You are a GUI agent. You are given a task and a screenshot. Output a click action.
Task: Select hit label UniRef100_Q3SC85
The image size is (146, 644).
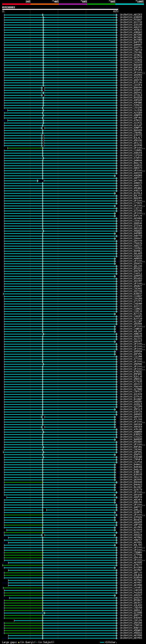pyautogui.click(x=131, y=25)
